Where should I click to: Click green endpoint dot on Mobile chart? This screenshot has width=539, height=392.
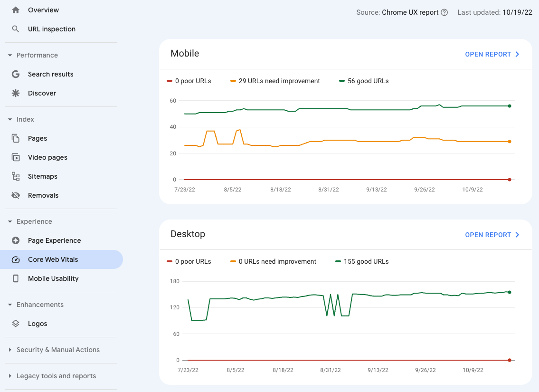click(x=510, y=106)
